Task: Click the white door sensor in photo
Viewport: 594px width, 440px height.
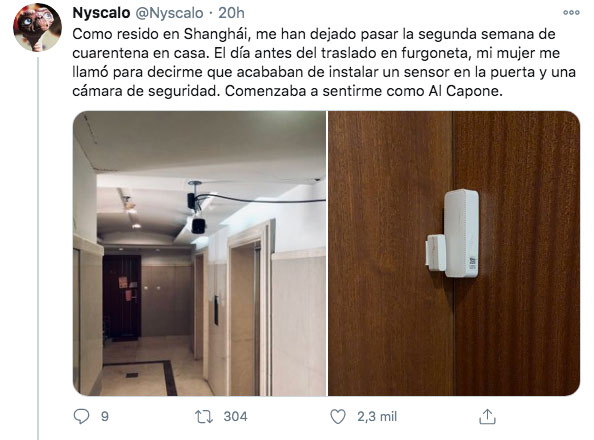Action: tap(452, 233)
